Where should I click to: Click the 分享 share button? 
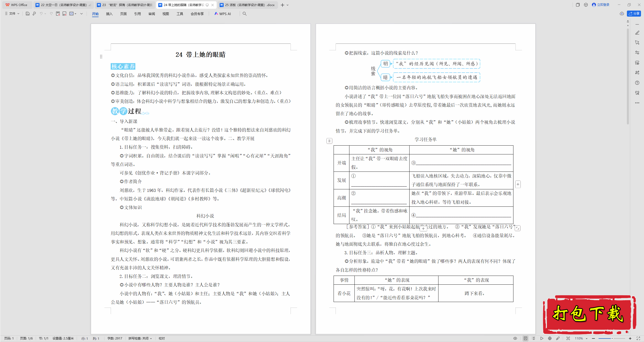(634, 14)
